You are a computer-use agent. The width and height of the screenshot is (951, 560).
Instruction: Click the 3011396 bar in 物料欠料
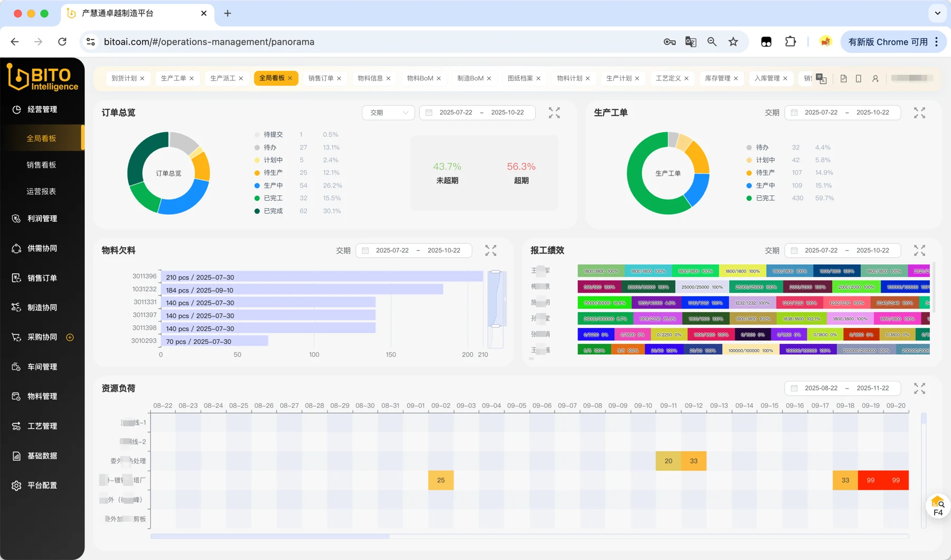[322, 277]
